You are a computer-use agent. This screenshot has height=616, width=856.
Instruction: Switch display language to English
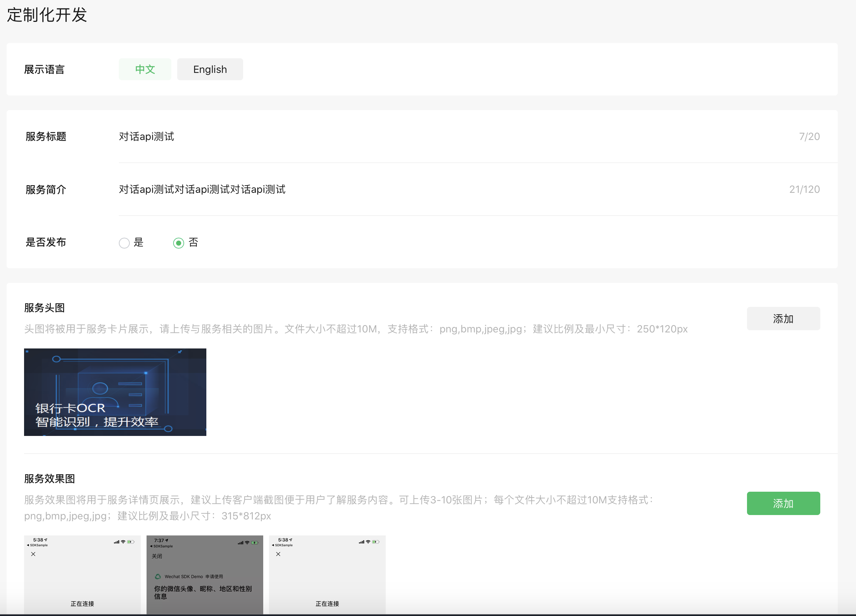click(210, 70)
